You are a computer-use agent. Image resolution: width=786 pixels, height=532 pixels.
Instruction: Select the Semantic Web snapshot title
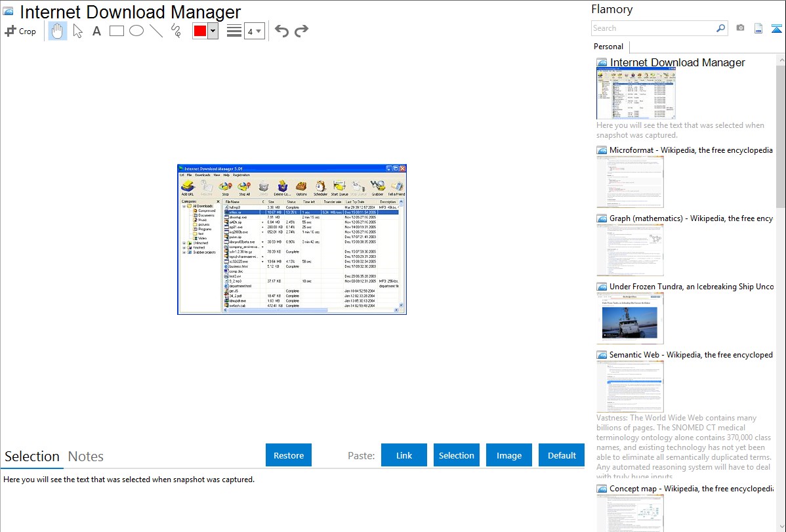(x=691, y=354)
